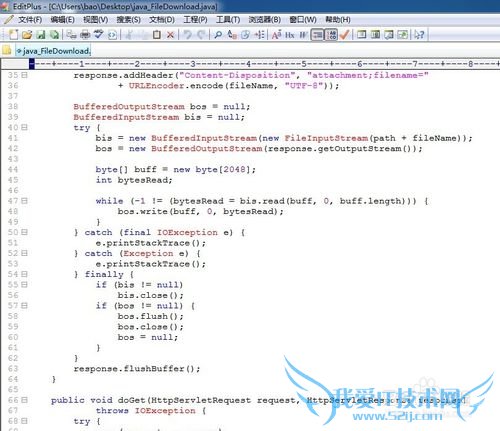Click the third window pane toolbar icon
Screen dimensions: 500x431
point(389,35)
